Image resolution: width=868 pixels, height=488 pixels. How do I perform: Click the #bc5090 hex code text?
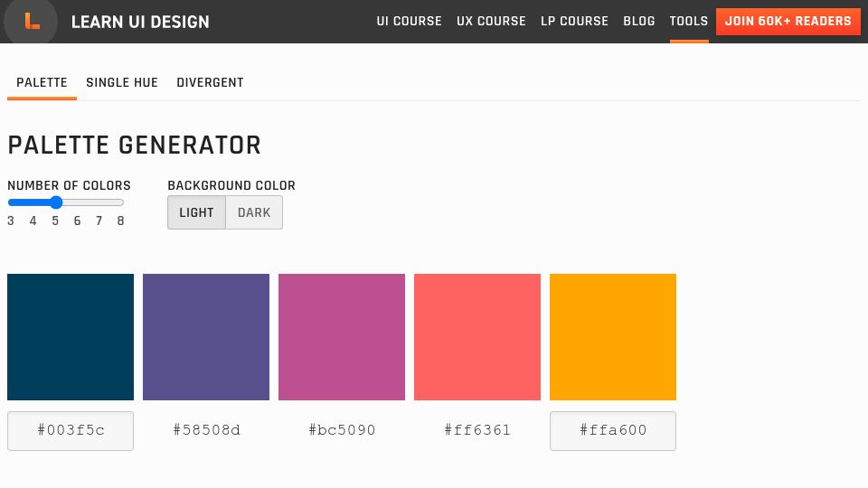click(x=342, y=430)
